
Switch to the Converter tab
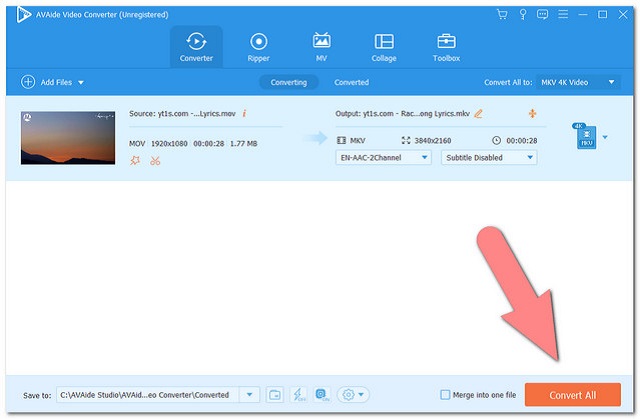click(196, 47)
